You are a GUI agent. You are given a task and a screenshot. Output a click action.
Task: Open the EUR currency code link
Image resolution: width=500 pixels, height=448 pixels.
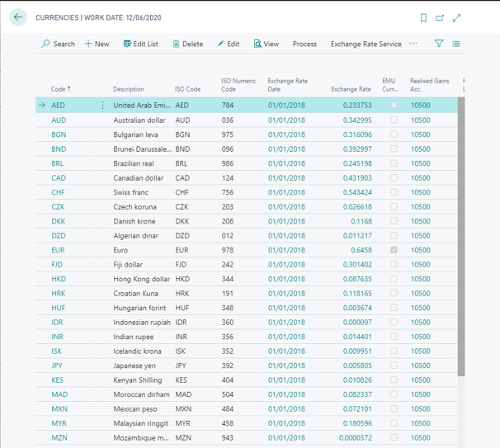point(58,250)
